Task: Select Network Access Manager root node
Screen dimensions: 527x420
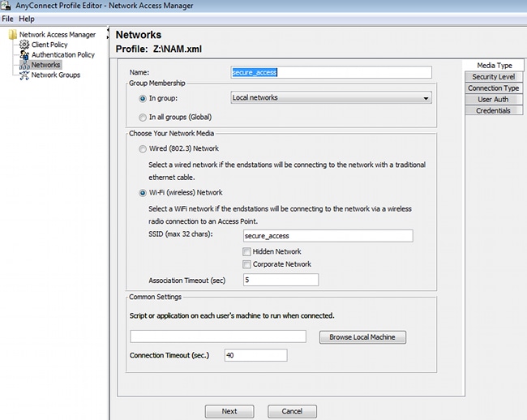Action: pos(58,35)
